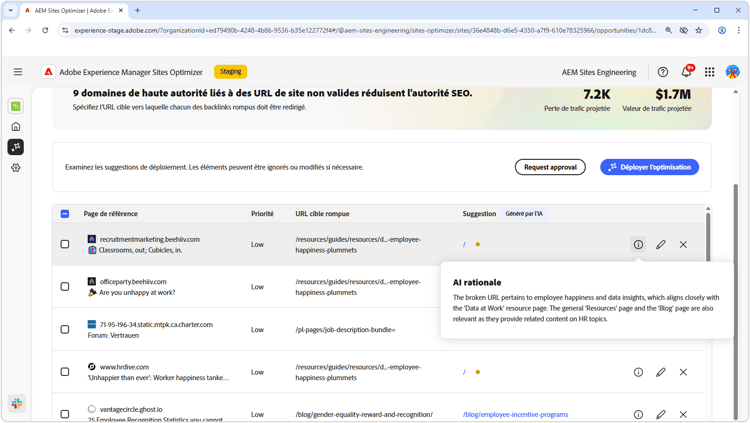Screen dimensions: 750x423
Task: Open a new browser tab
Action: (x=137, y=10)
